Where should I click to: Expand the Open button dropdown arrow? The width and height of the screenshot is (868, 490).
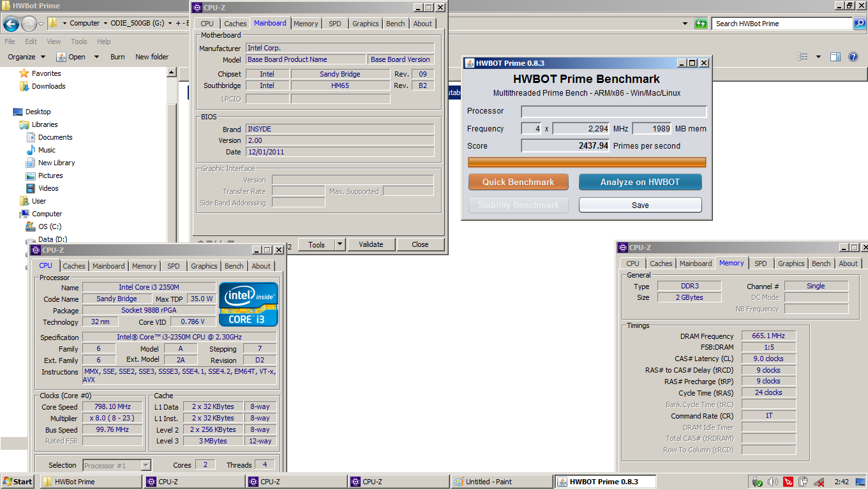96,57
